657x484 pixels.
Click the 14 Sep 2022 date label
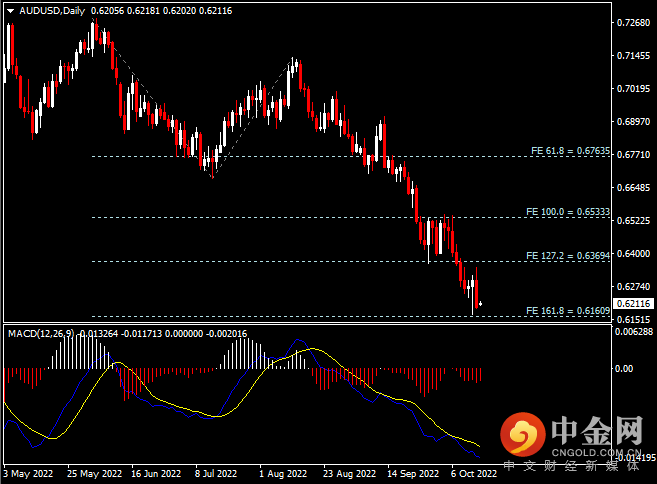413,474
